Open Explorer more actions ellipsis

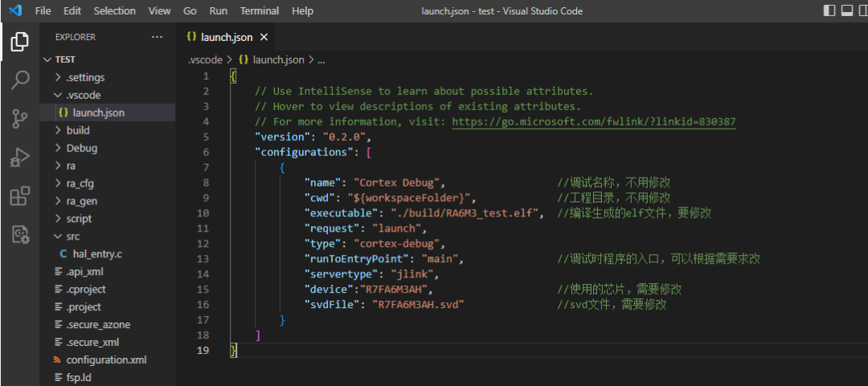[x=158, y=37]
